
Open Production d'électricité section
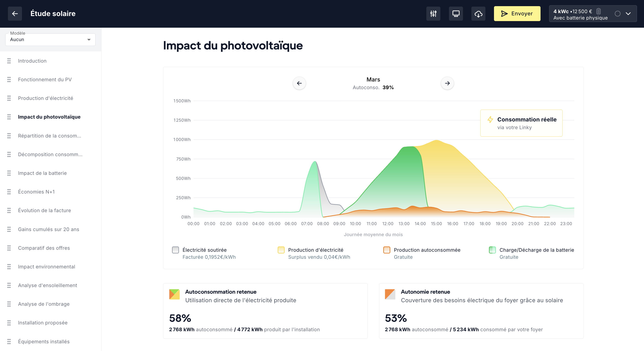tap(45, 98)
